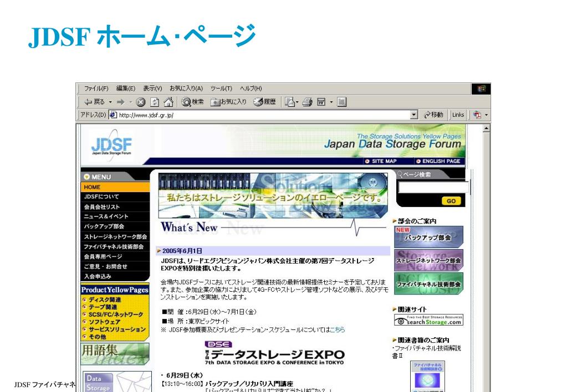Open ストレージネットワーク部会 in the side menu
The width and height of the screenshot is (567, 392).
tap(115, 236)
